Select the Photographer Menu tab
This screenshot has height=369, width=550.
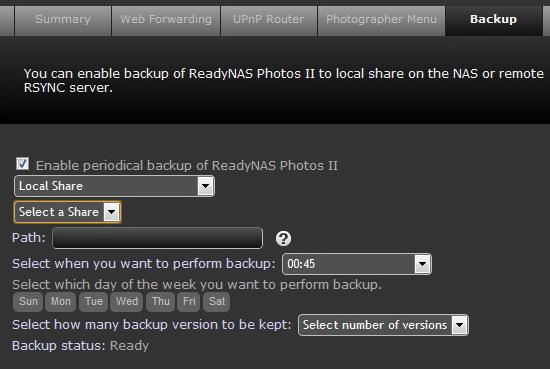click(x=381, y=20)
